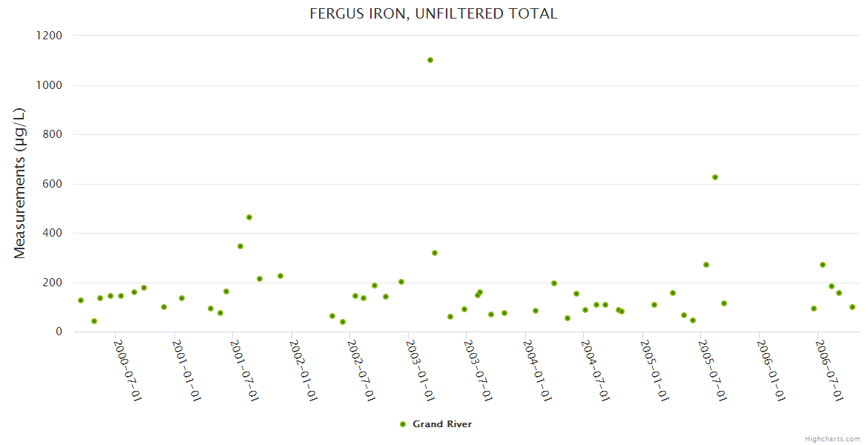Click the 2003-01-01 x-axis label

click(x=421, y=371)
